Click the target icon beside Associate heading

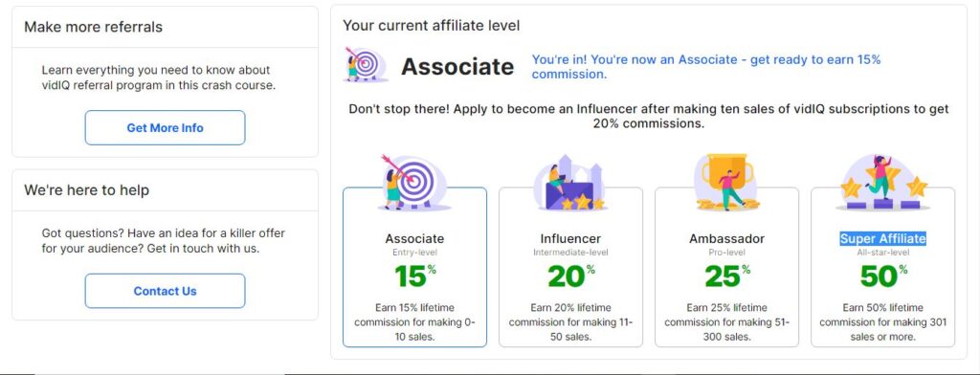(x=366, y=64)
